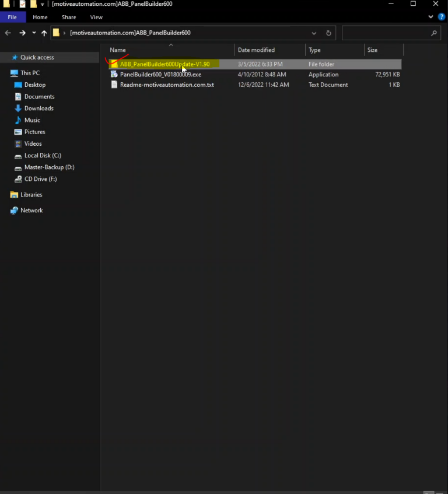
Task: Expand the ribbon using the chevron
Action: point(431,17)
